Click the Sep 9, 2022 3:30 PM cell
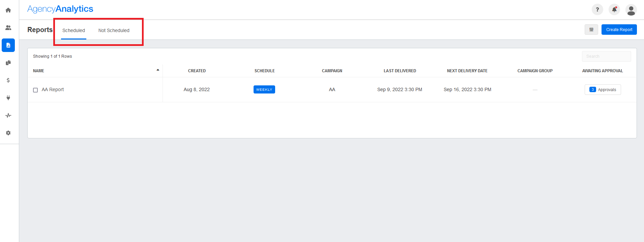 tap(400, 89)
